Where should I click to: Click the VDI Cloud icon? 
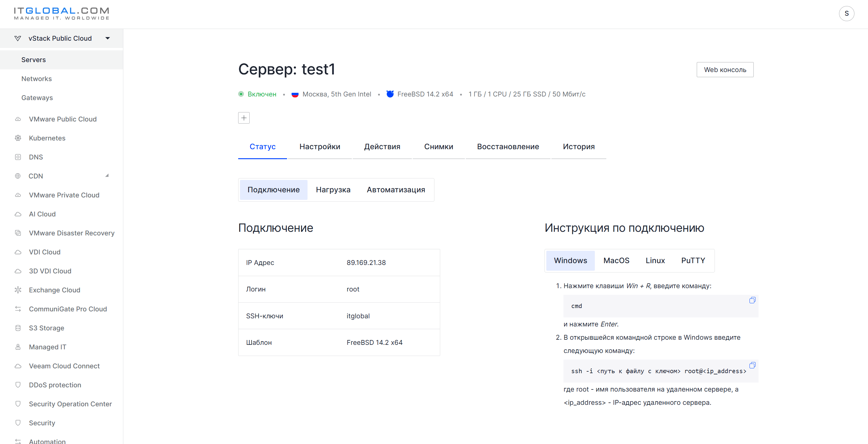18,252
